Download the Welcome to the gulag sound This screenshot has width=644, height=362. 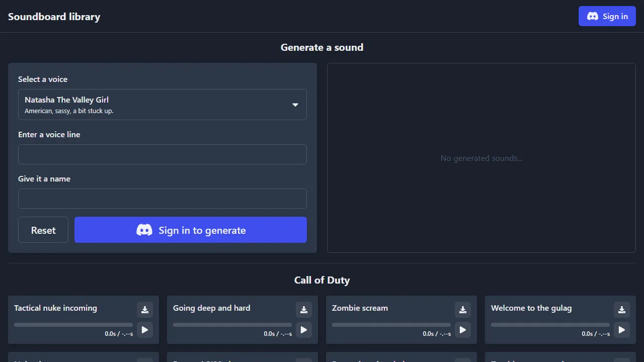click(621, 310)
